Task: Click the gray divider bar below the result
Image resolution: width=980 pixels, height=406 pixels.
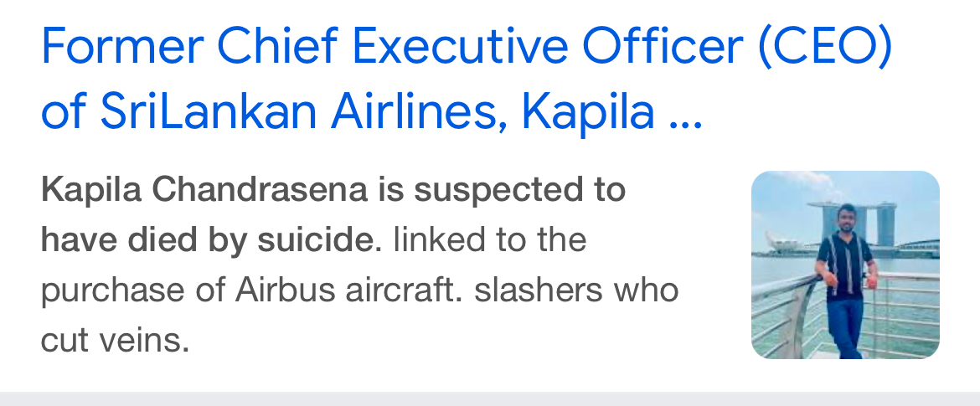Action: [490, 398]
